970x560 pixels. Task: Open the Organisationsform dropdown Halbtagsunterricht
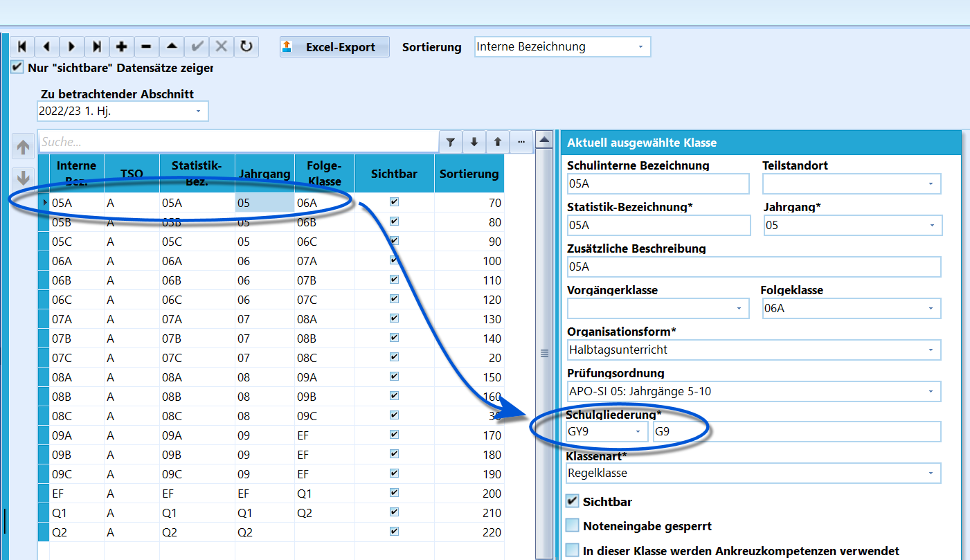pyautogui.click(x=754, y=350)
